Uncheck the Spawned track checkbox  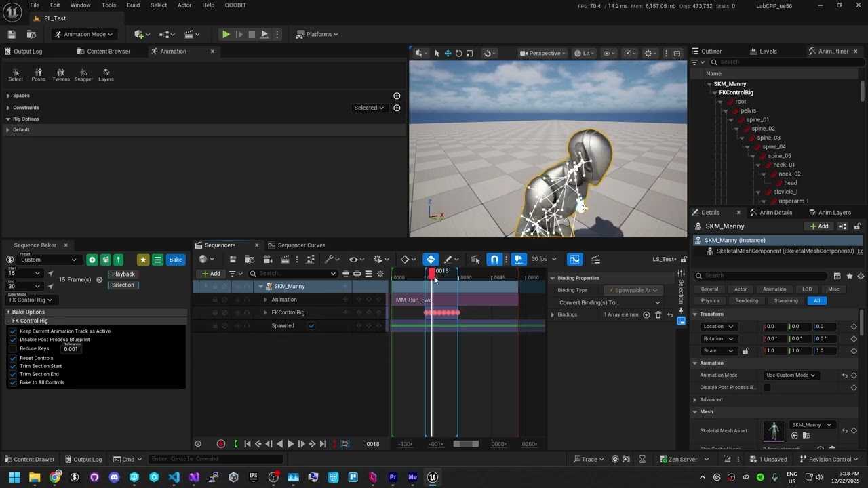(x=311, y=326)
